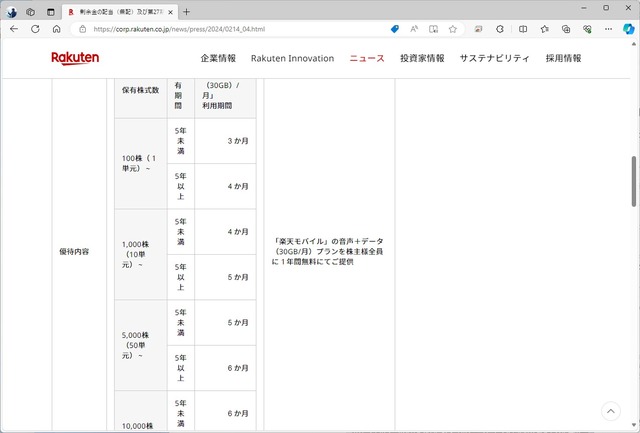Add this page to favorites star
Screen dimensions: 640x433
453,29
